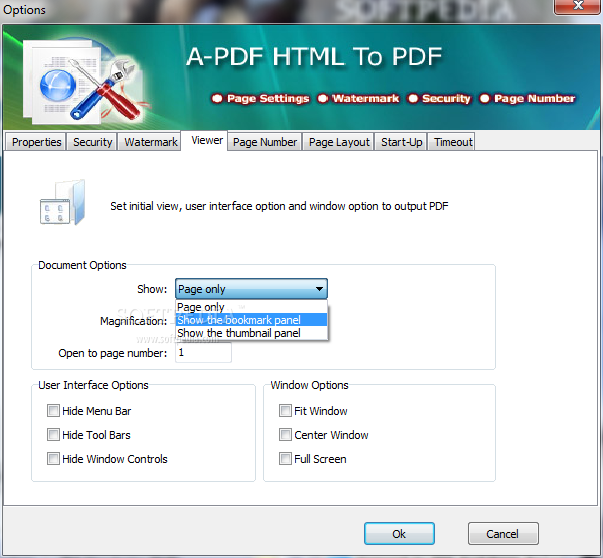Click the 'A-PDF HTML To PDF' title
The image size is (603, 558).
pyautogui.click(x=314, y=57)
